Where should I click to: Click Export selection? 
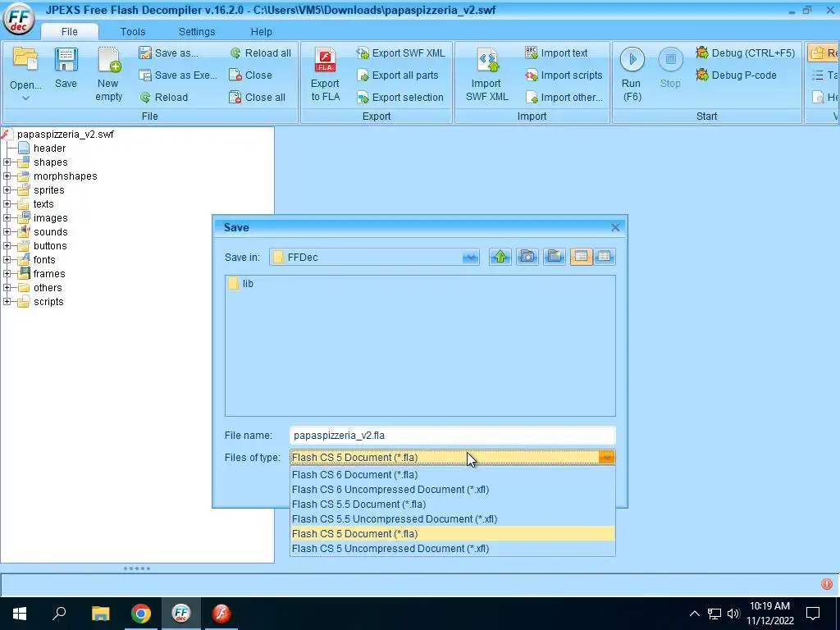click(x=400, y=97)
